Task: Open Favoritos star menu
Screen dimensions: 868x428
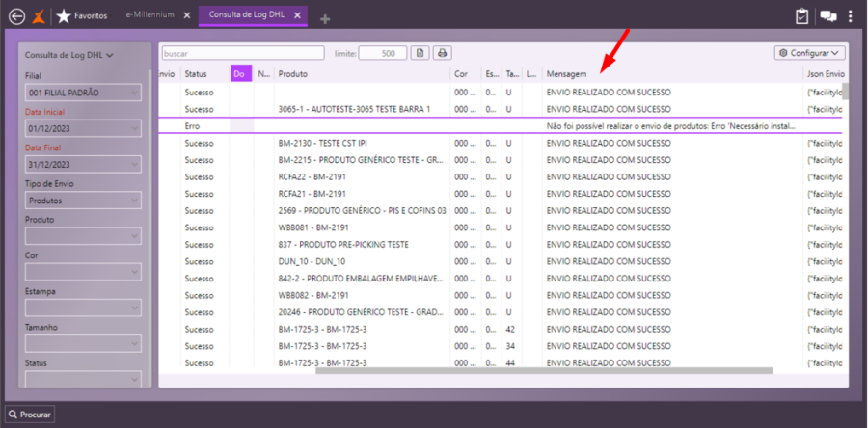Action: (82, 16)
